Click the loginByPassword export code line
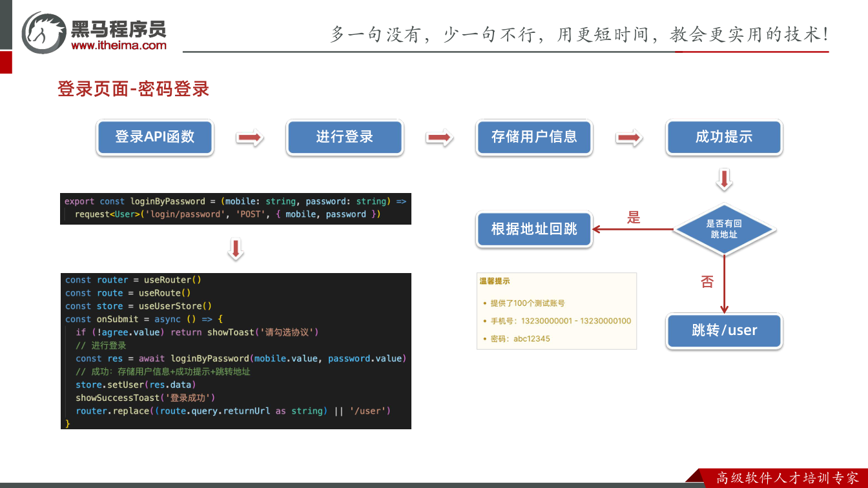 point(235,201)
